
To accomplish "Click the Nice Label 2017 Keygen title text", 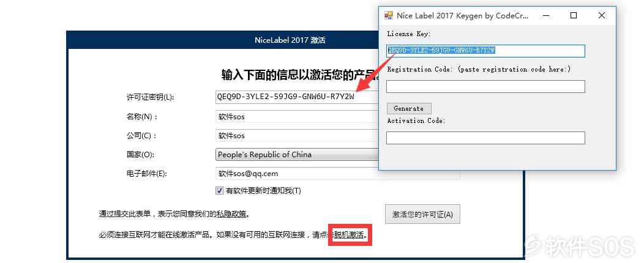I will pyautogui.click(x=462, y=15).
